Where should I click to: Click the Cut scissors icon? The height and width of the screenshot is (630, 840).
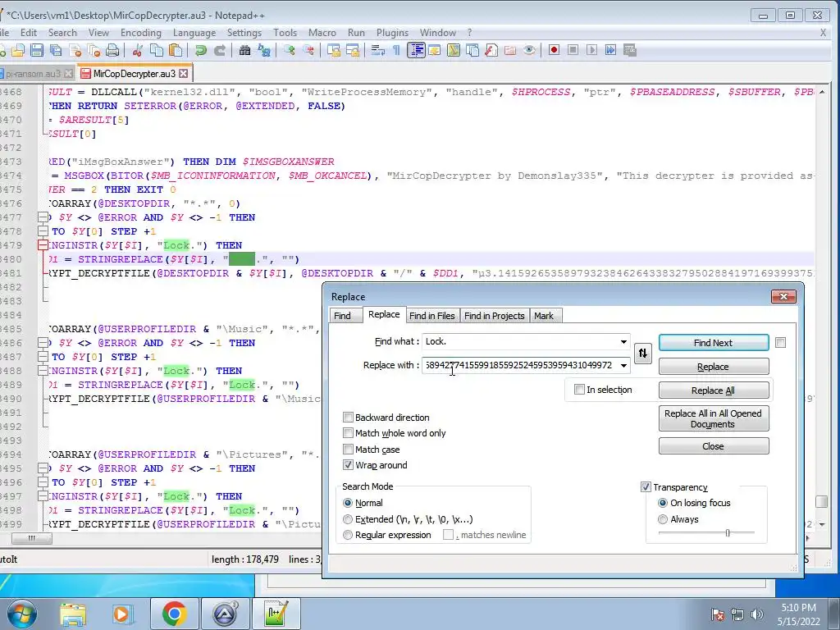[x=137, y=50]
